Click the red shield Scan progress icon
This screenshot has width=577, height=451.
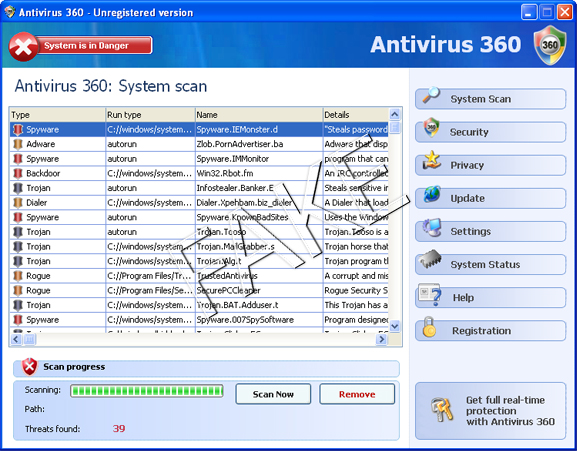(x=29, y=366)
